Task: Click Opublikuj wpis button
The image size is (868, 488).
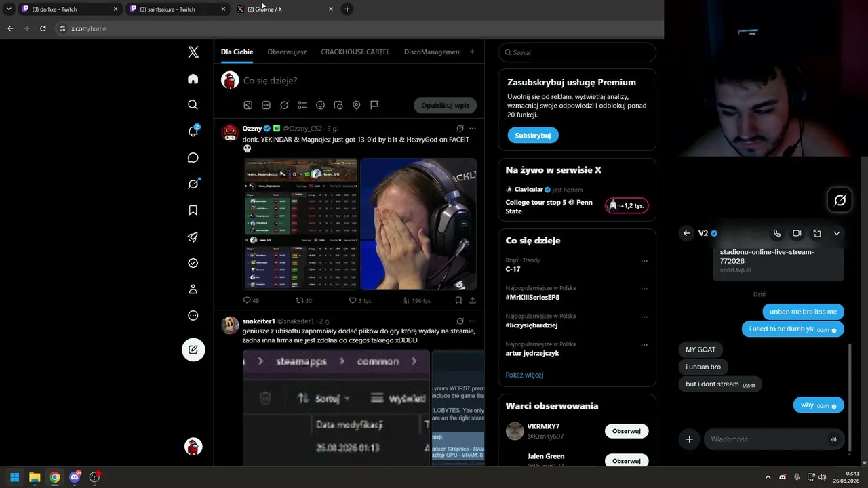Action: 445,106
